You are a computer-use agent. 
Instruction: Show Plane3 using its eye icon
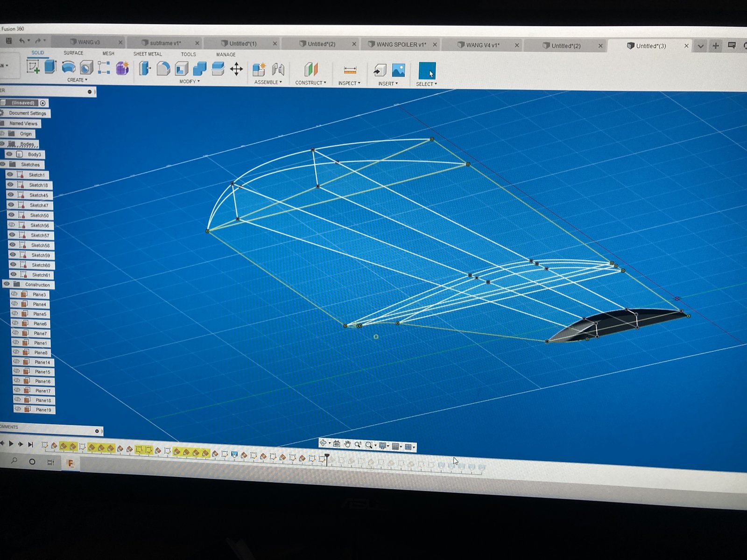coord(14,294)
